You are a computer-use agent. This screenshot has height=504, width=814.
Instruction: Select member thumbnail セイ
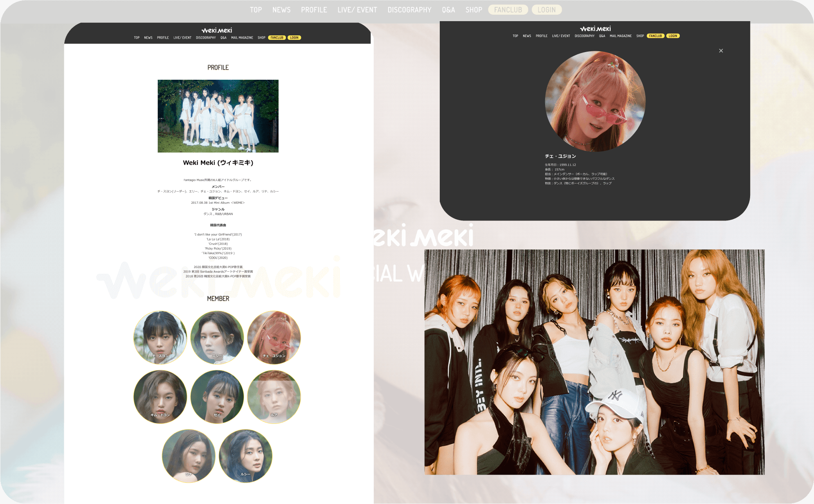point(217,397)
